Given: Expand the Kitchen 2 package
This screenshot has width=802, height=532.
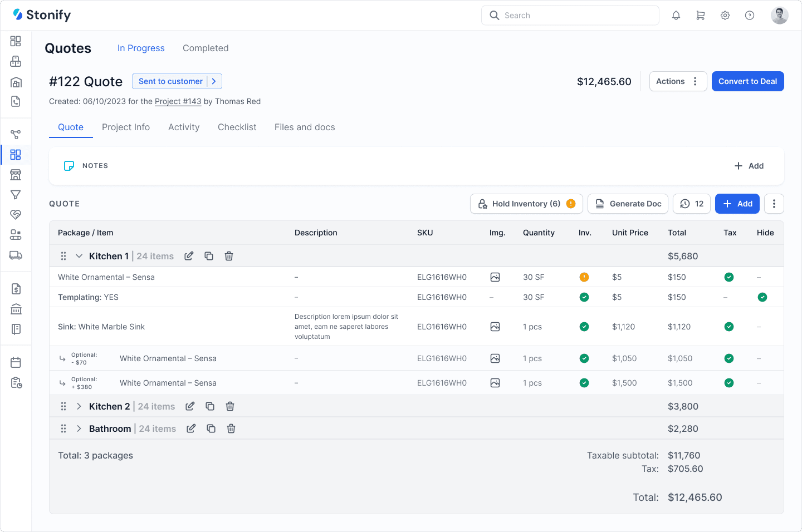Looking at the screenshot, I should pyautogui.click(x=79, y=406).
